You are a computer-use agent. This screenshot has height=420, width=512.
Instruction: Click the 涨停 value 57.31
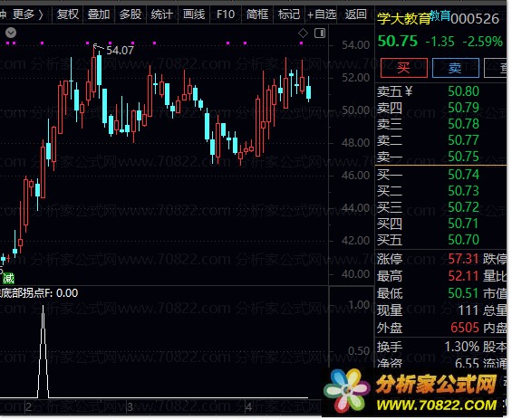tap(463, 259)
